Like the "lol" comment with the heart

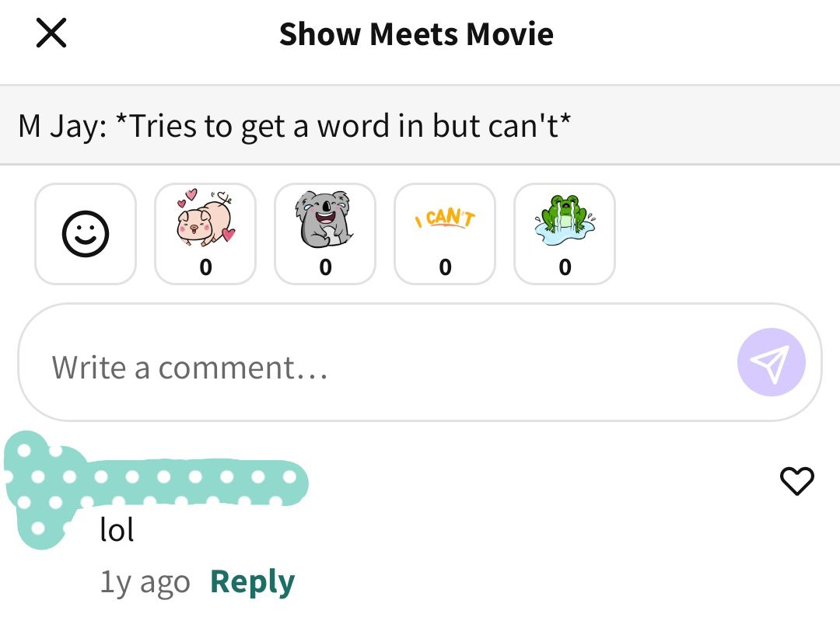pyautogui.click(x=796, y=480)
